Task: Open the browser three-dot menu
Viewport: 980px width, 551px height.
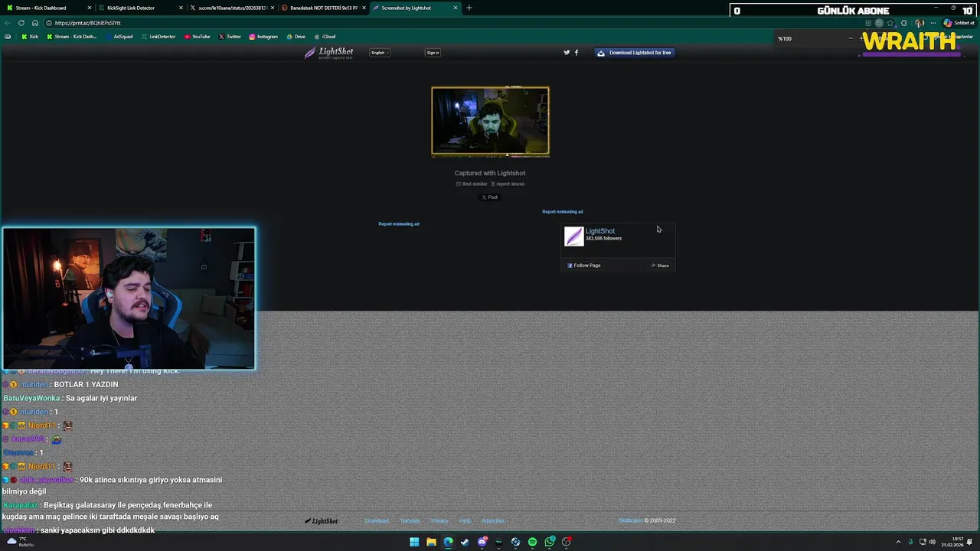Action: click(933, 23)
